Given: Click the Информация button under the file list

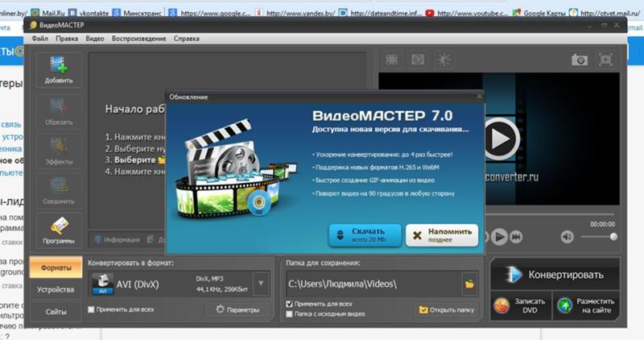Looking at the screenshot, I should (117, 239).
